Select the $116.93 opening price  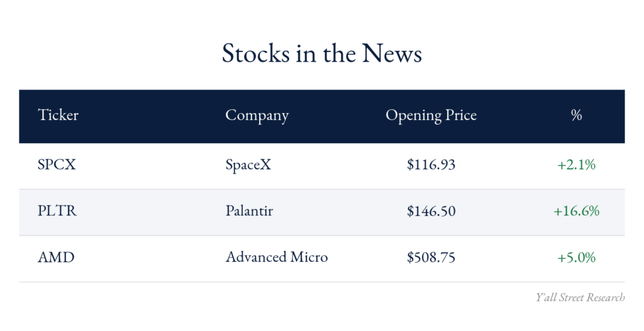pos(431,165)
